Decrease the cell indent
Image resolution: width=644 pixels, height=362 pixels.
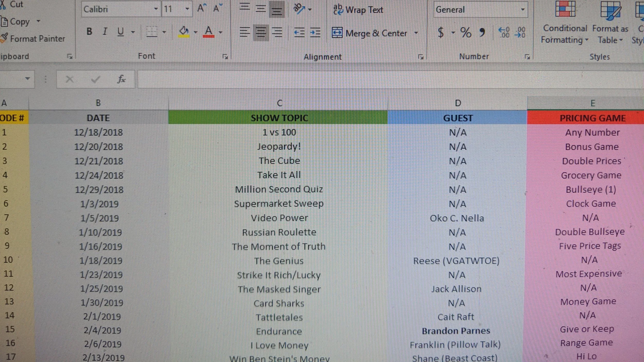pos(299,32)
